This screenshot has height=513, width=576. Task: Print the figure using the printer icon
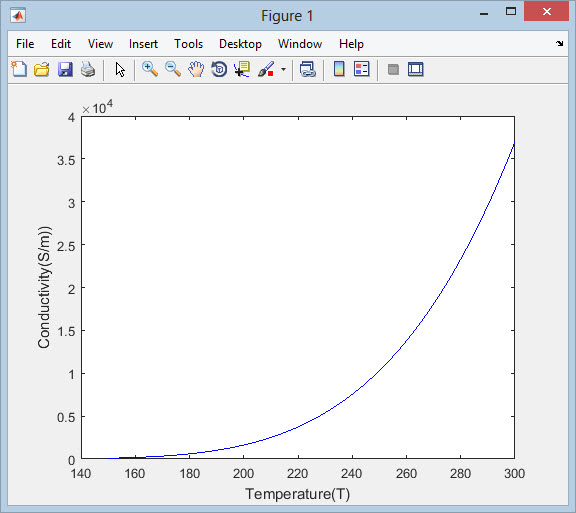tap(88, 69)
